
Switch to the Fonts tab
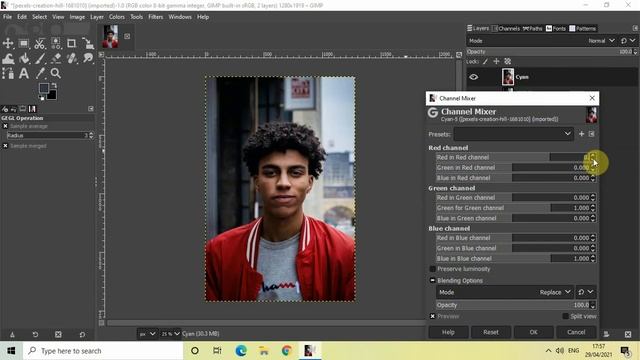[x=556, y=29]
